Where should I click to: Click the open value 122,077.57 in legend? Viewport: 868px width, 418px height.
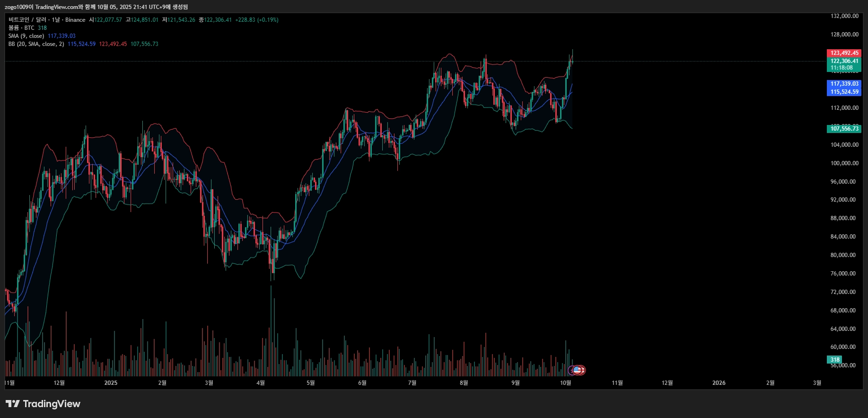coord(108,20)
